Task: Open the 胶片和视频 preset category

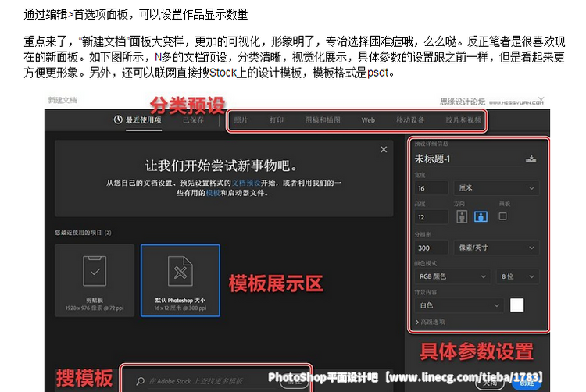Action: (x=463, y=119)
